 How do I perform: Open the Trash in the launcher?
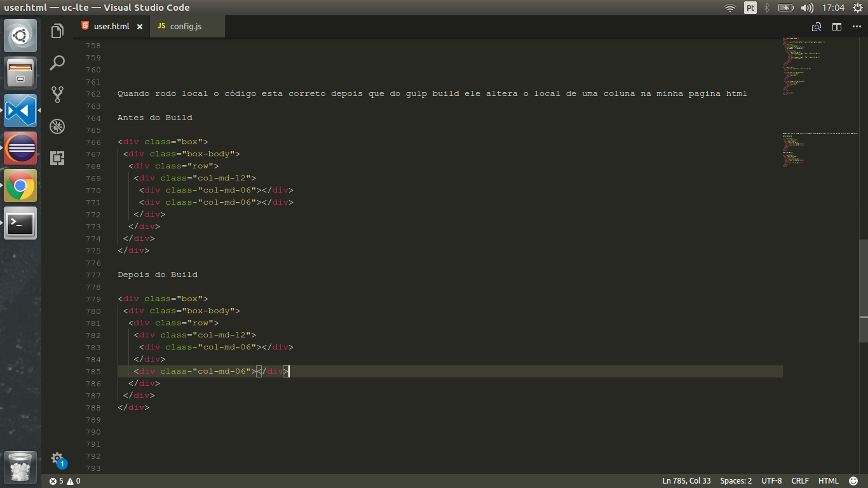tap(20, 468)
